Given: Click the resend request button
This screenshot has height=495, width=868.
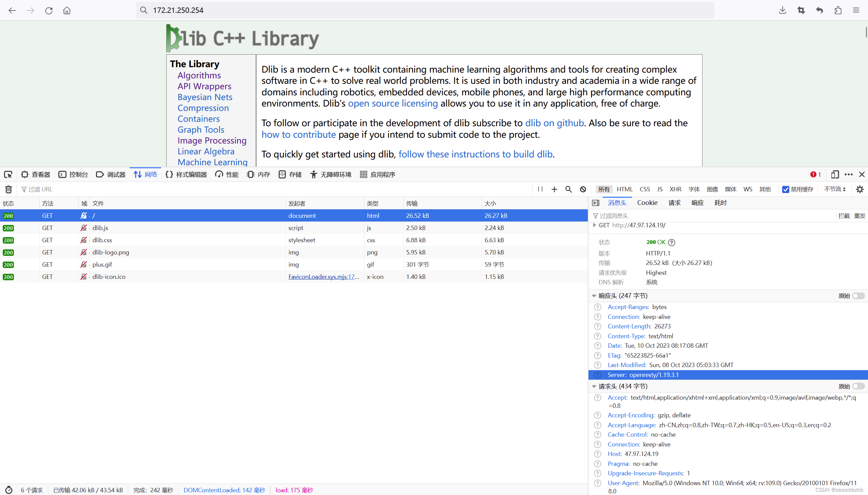Looking at the screenshot, I should [x=860, y=215].
